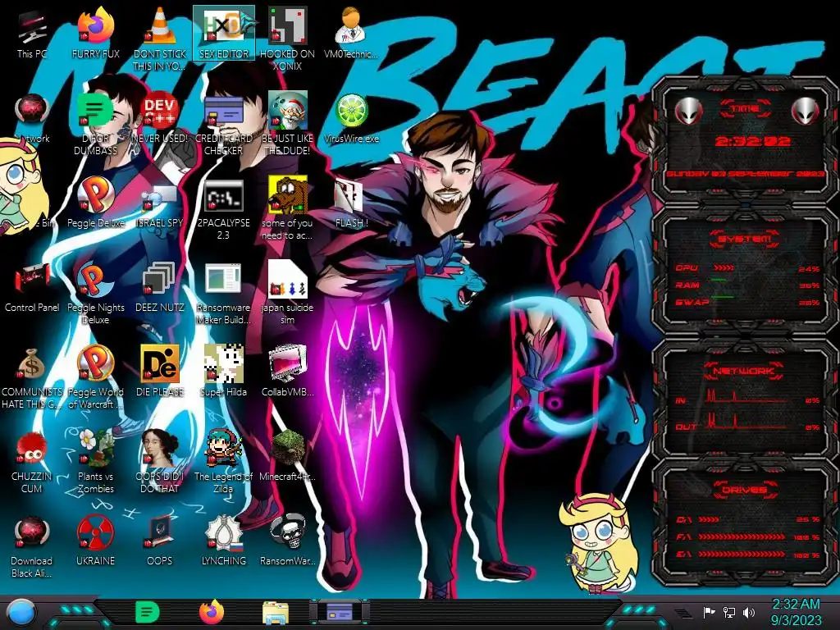Open the BE JUST LIKE THE DUDE! shortcut

tap(287, 123)
